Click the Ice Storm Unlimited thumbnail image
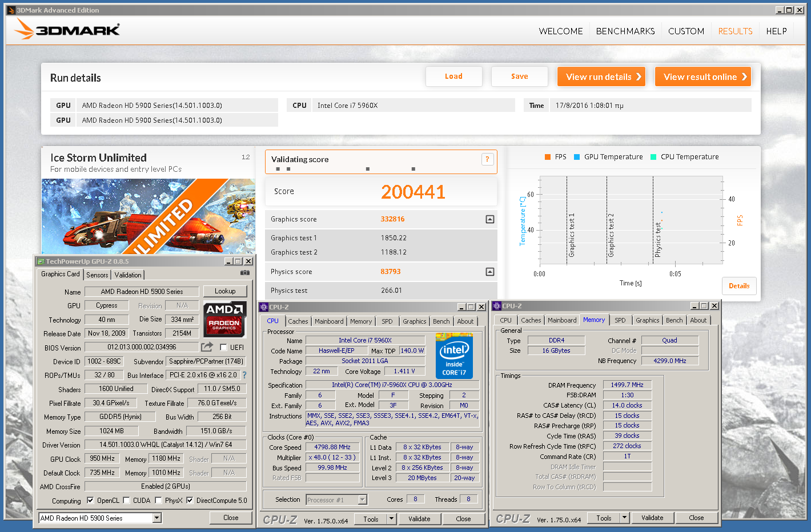This screenshot has height=532, width=811. 148,216
